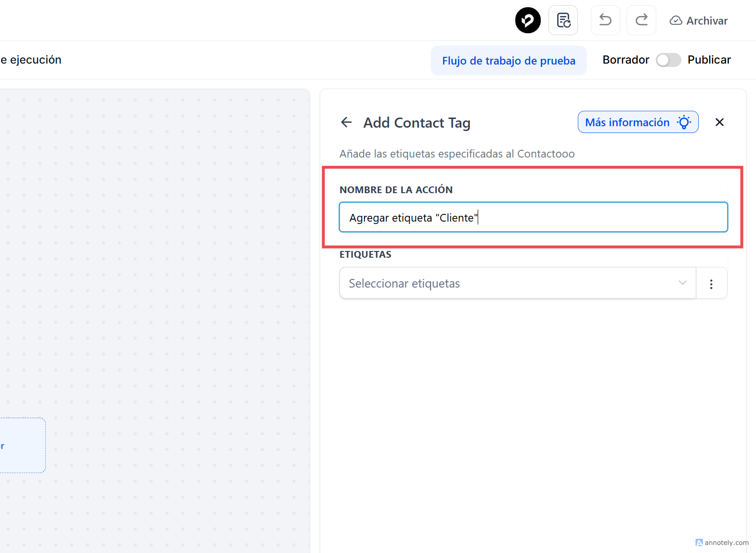Click the black circular assistant logo icon
756x553 pixels.
pos(528,21)
